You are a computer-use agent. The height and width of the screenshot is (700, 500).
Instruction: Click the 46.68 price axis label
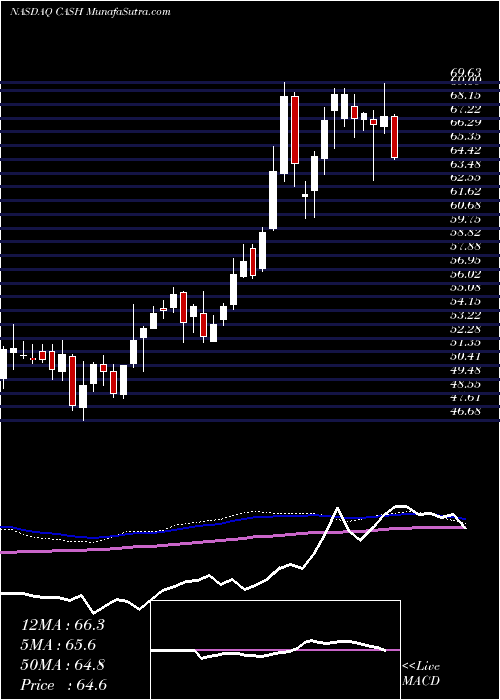pos(464,412)
